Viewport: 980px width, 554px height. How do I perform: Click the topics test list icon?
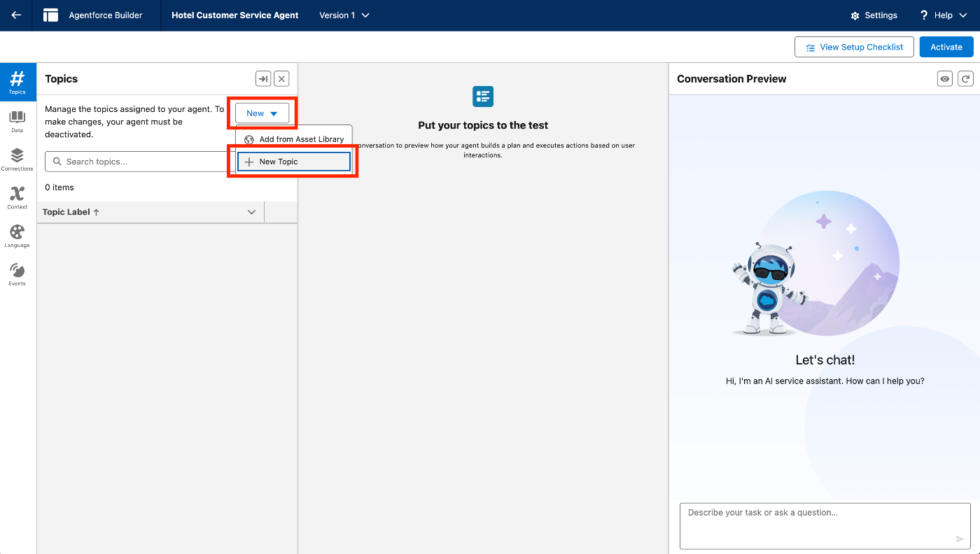tap(483, 97)
